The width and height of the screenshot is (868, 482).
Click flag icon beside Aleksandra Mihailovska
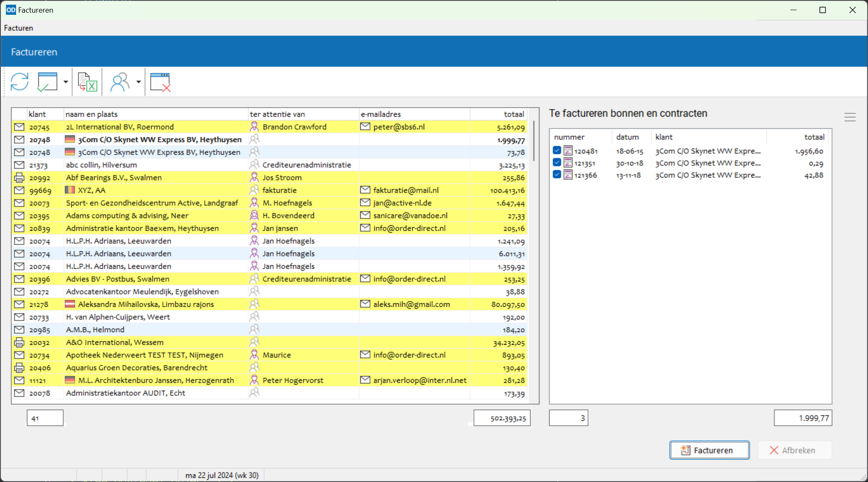pos(70,304)
